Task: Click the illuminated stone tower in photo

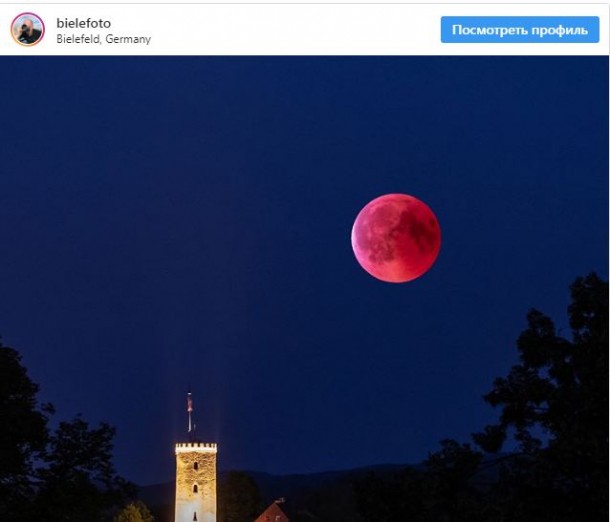Action: click(x=196, y=482)
